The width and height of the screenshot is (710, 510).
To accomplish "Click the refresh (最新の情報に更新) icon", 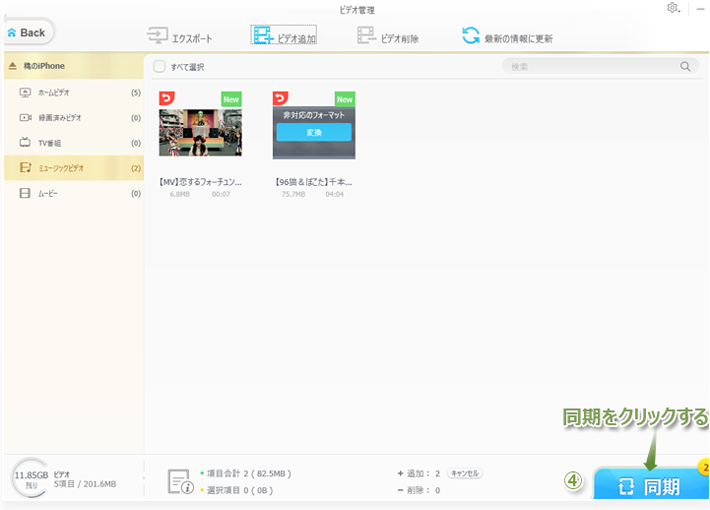I will pyautogui.click(x=470, y=37).
